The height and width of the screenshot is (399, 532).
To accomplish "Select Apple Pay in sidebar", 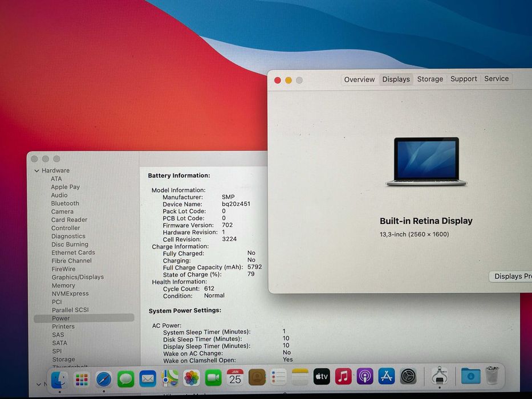I will tap(65, 187).
